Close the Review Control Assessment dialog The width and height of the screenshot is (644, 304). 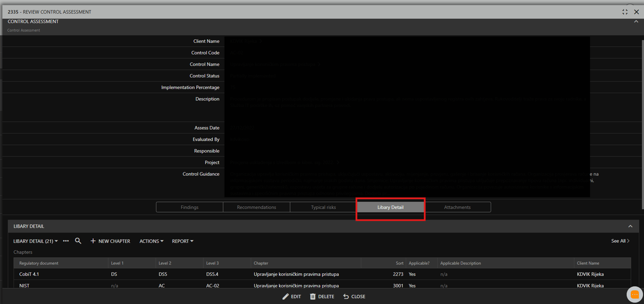(636, 12)
